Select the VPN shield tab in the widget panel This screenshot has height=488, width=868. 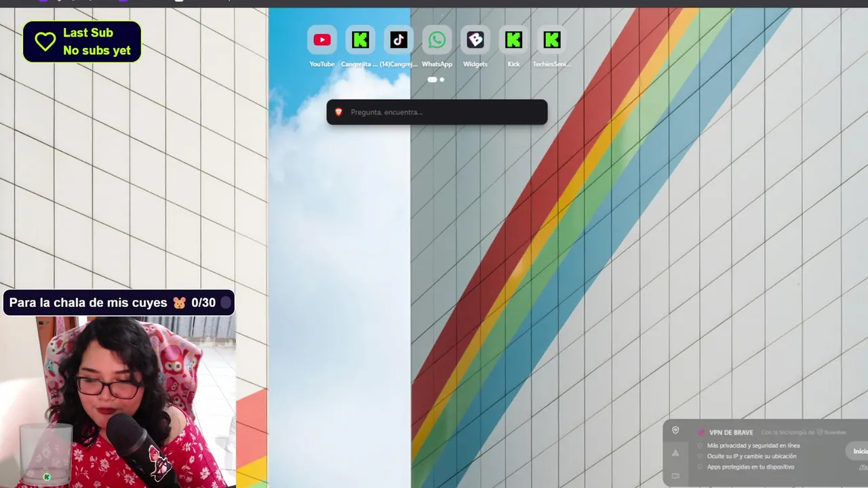pyautogui.click(x=675, y=430)
